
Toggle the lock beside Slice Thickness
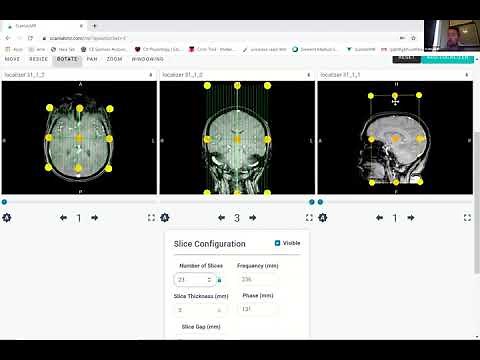[x=219, y=310]
